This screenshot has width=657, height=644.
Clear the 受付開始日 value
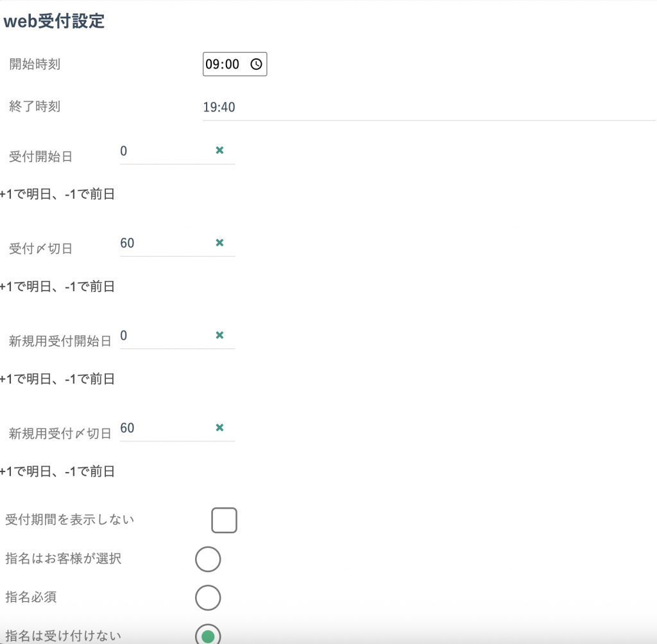(x=219, y=150)
